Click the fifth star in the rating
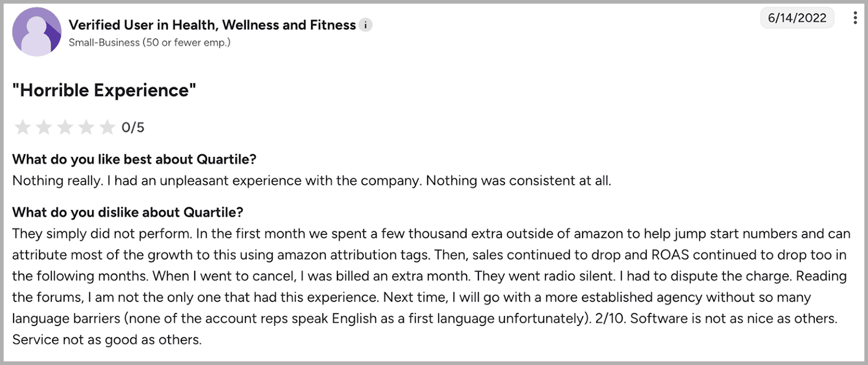This screenshot has width=868, height=365. point(107,127)
